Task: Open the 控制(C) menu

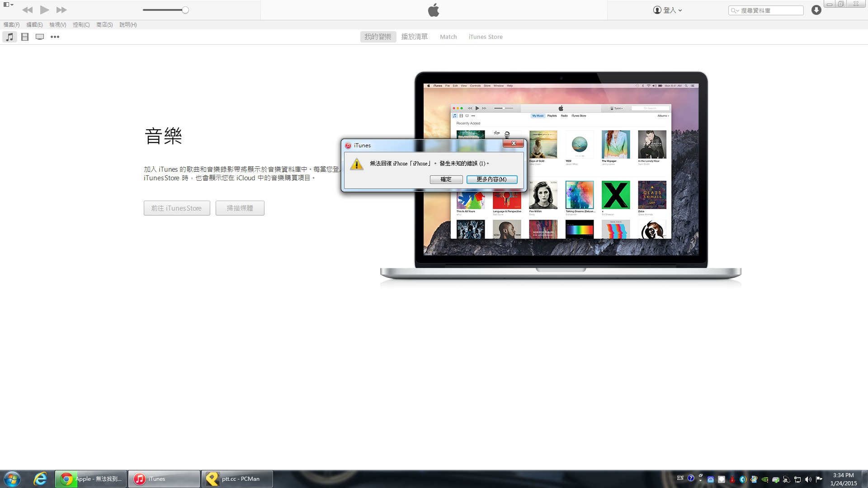Action: pos(81,25)
